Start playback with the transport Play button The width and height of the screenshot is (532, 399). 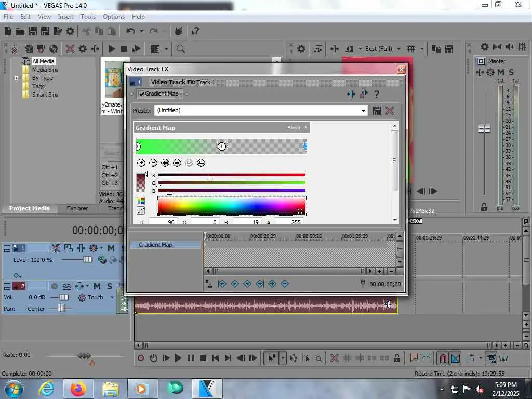point(178,358)
